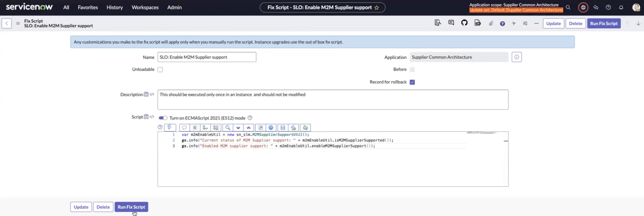This screenshot has height=216, width=644.
Task: Open the user avatar menu
Action: coord(636,7)
